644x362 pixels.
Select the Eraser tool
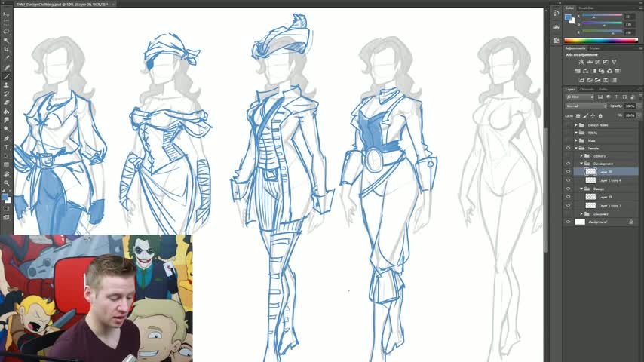[x=6, y=103]
